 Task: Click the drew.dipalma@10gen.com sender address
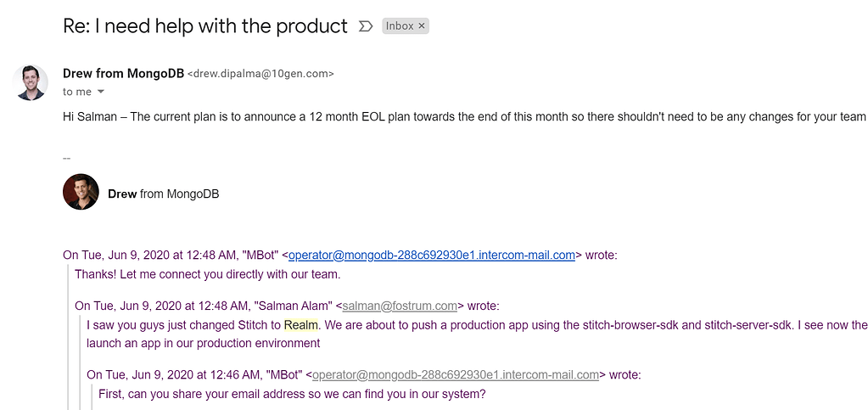[260, 74]
